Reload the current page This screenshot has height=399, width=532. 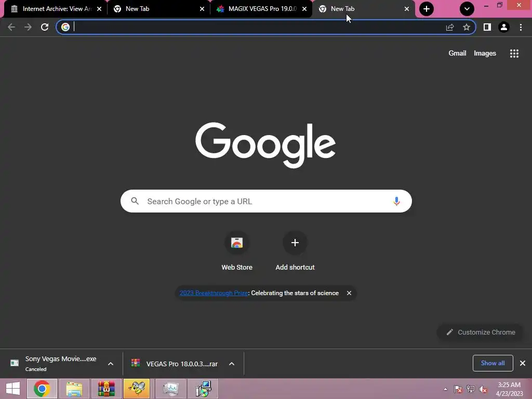(x=45, y=27)
